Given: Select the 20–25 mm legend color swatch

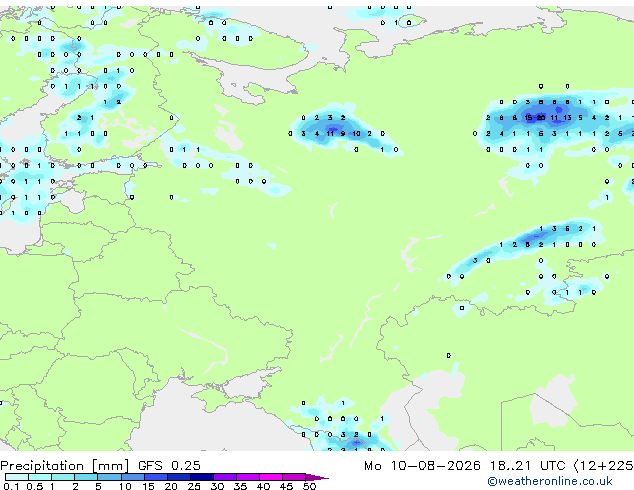Looking at the screenshot, I should point(178,477).
